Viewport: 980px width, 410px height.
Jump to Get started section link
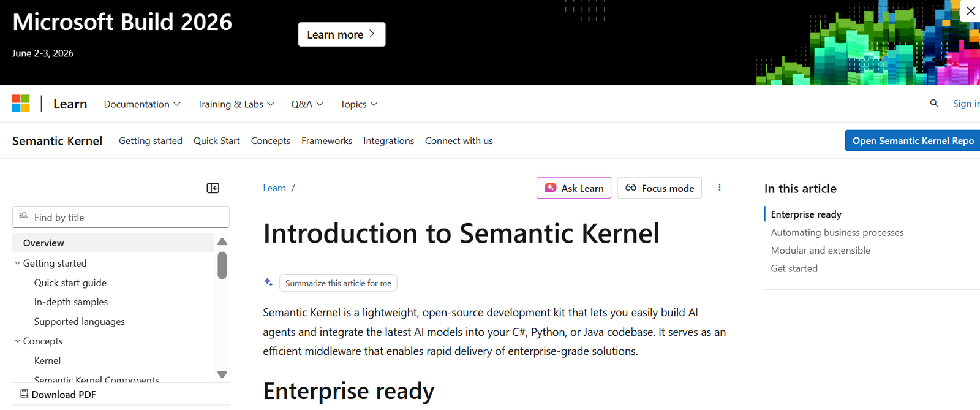pyautogui.click(x=794, y=268)
